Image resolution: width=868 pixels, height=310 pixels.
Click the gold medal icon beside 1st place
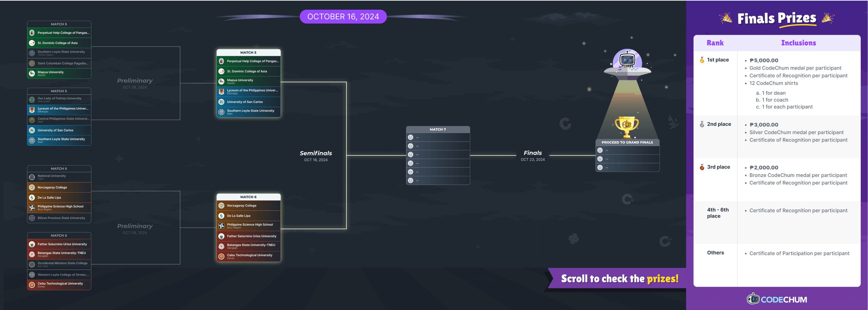pyautogui.click(x=702, y=60)
